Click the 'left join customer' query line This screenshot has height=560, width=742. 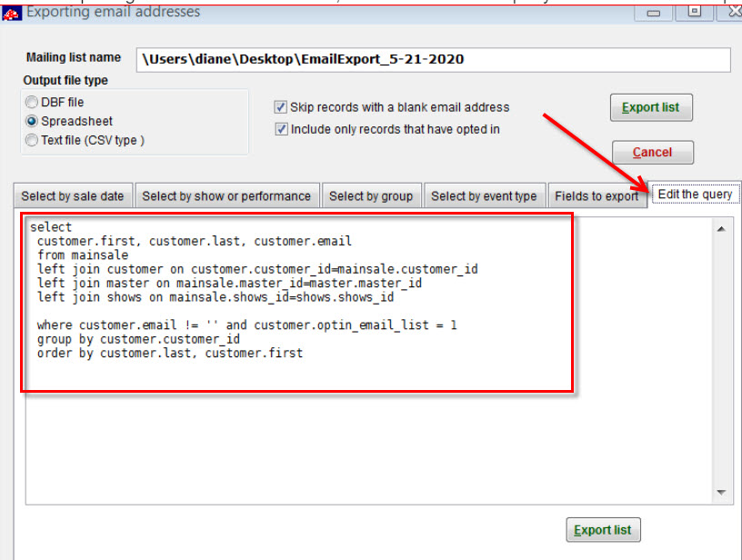(257, 270)
